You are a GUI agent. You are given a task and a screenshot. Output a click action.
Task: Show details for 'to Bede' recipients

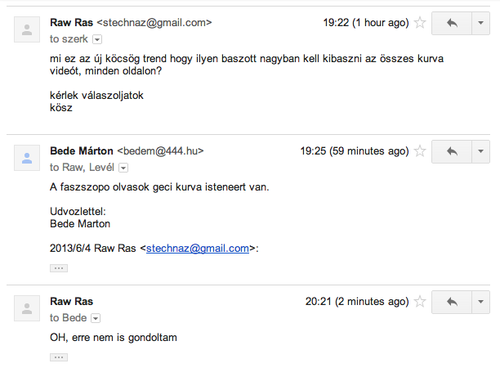[96, 318]
